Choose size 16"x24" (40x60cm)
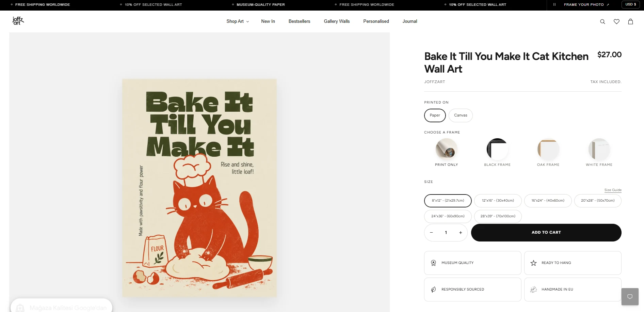 pos(548,201)
